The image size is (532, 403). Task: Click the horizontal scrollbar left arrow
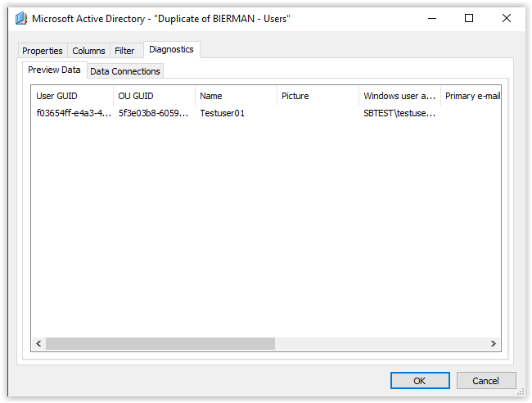click(x=38, y=343)
